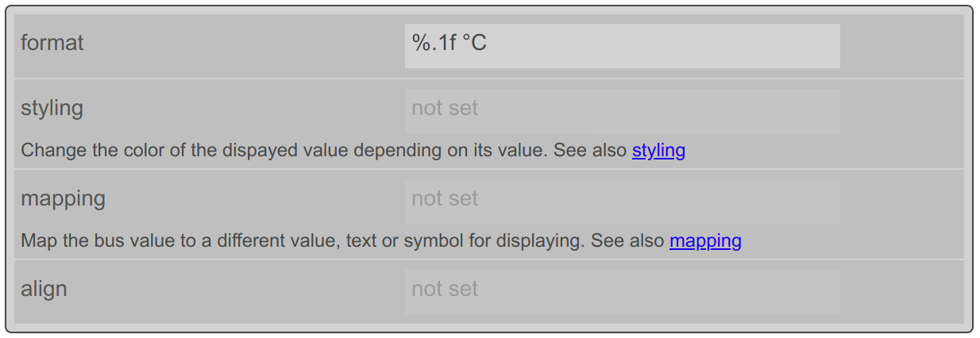Focus the styling 'not set' input field
This screenshot has height=338, width=980.
point(622,110)
